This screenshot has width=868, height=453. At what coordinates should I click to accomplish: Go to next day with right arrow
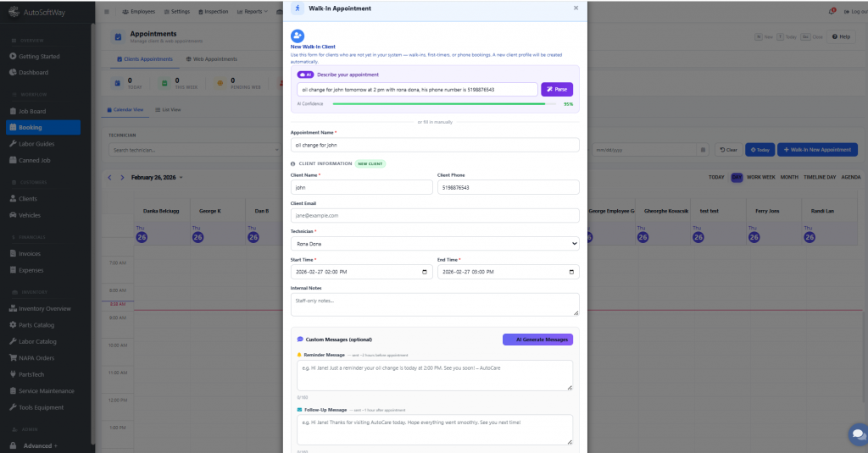tap(123, 177)
